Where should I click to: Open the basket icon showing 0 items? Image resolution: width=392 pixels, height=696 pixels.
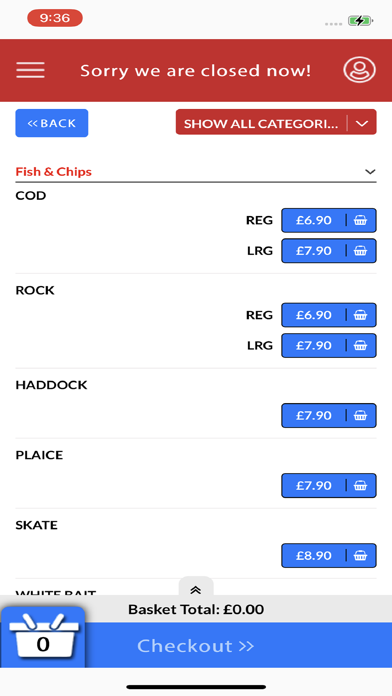tap(43, 638)
